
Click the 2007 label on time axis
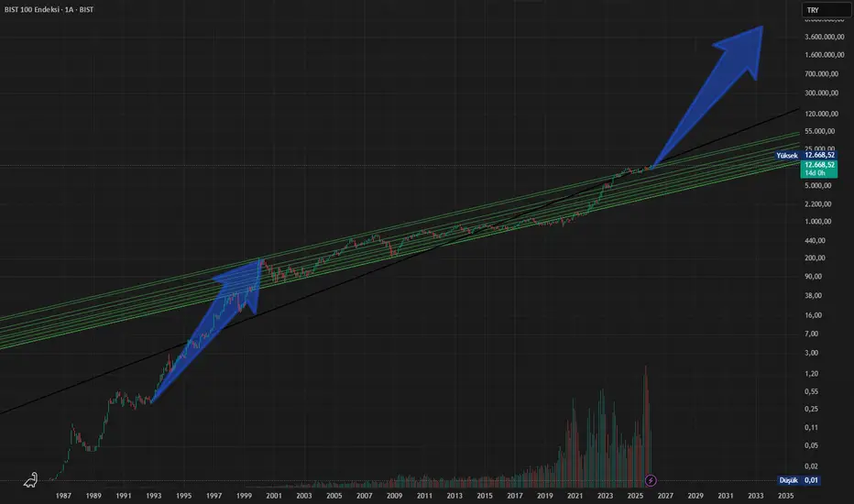365,496
